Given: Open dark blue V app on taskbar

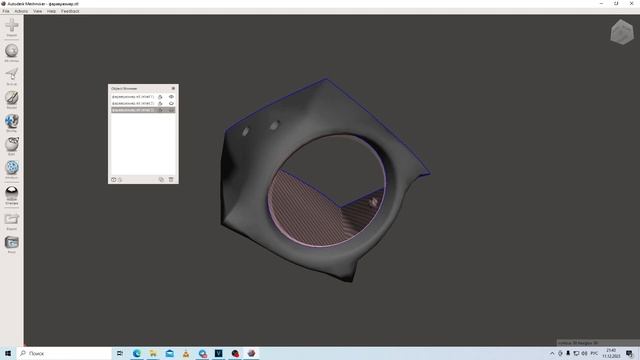Looking at the screenshot, I should click(x=219, y=353).
